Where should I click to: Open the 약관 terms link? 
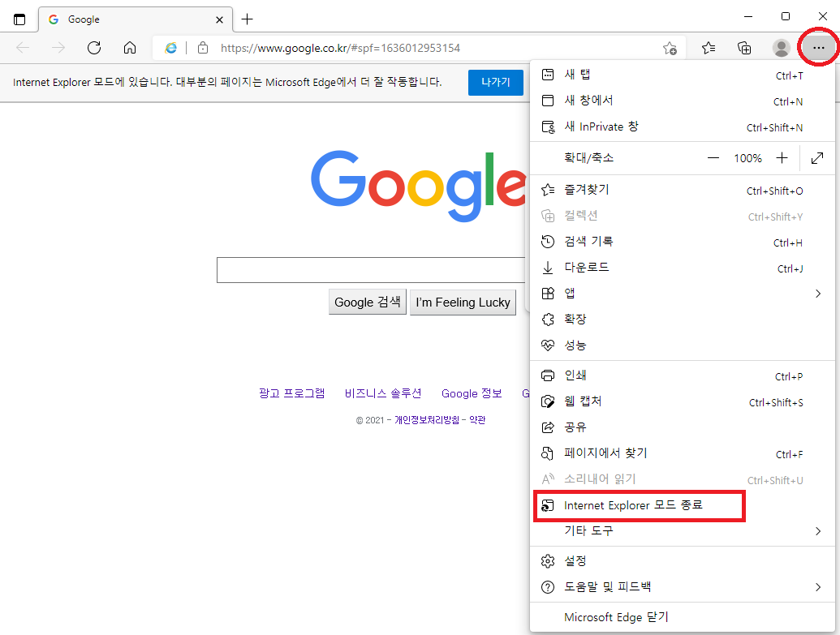coord(477,420)
